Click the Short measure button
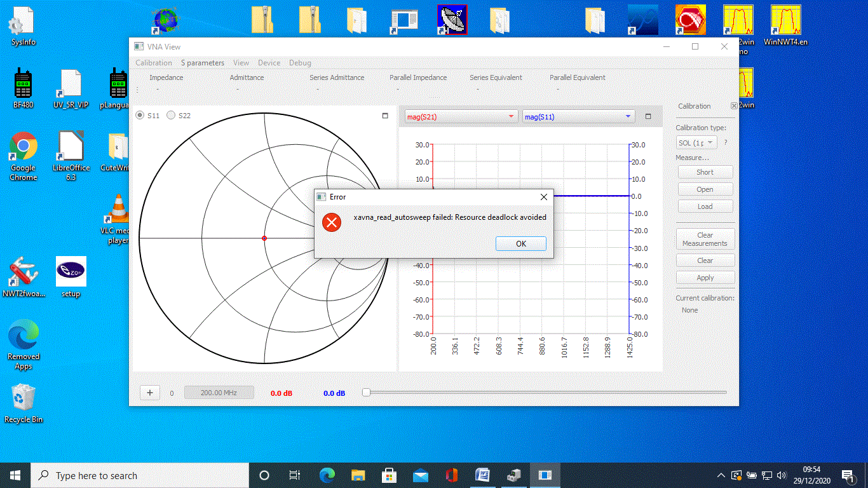This screenshot has width=868, height=488. (705, 172)
